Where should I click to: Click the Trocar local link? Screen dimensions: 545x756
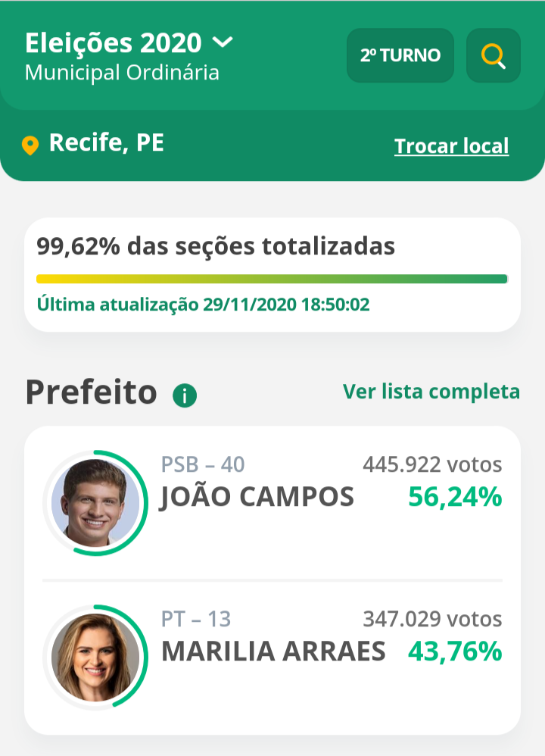(x=451, y=146)
